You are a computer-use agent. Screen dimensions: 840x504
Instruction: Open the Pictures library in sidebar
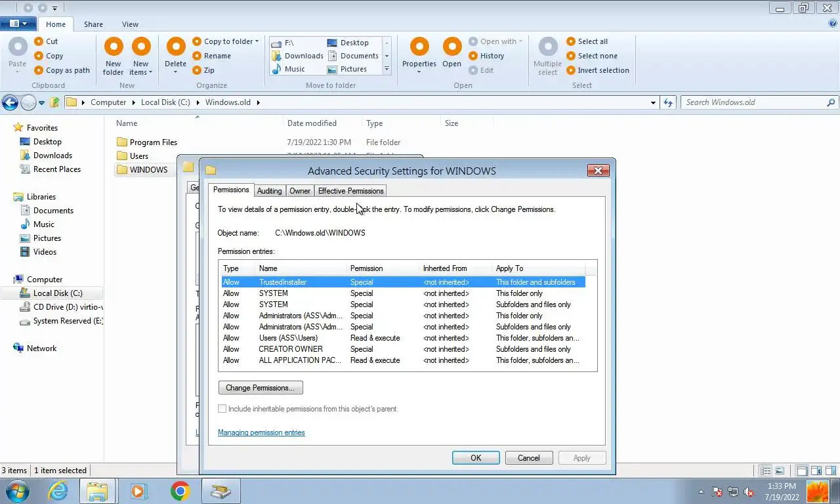41,238
